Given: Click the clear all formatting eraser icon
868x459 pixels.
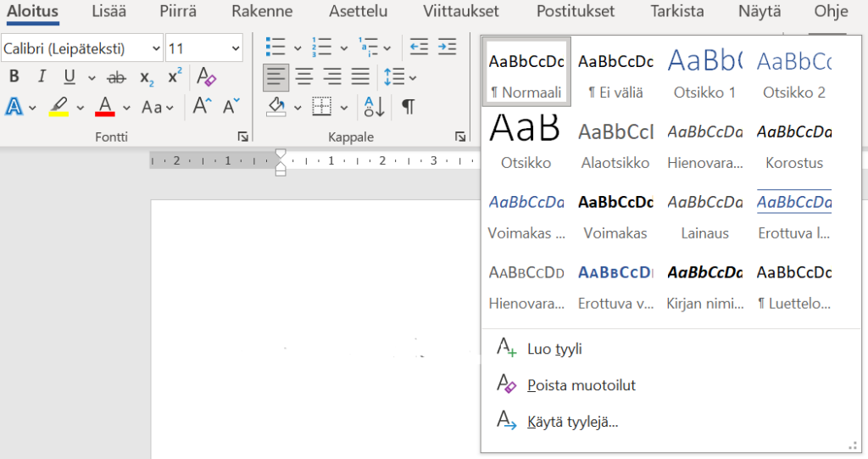Looking at the screenshot, I should pyautogui.click(x=207, y=77).
